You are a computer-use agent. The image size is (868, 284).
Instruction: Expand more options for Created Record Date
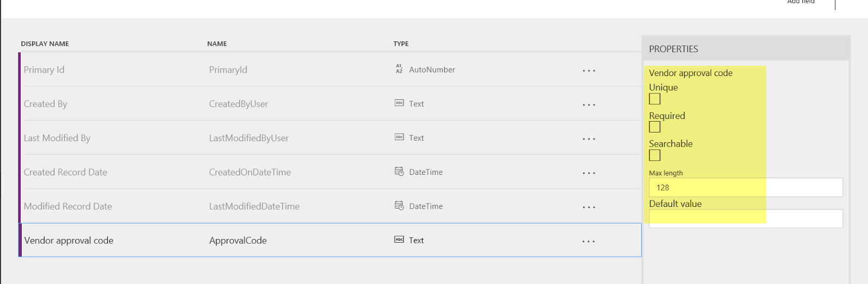(589, 173)
